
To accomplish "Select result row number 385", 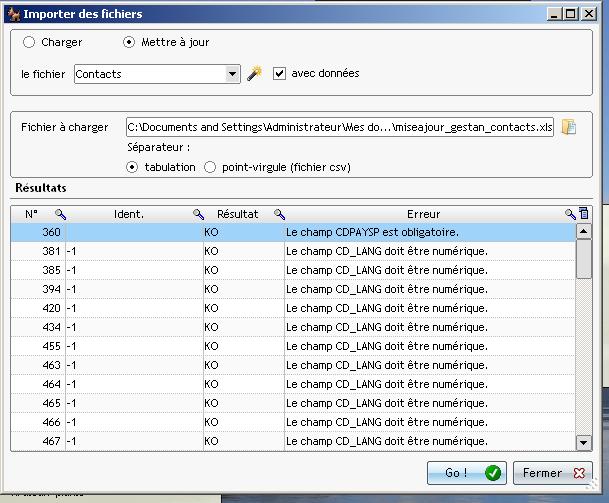I will [293, 270].
